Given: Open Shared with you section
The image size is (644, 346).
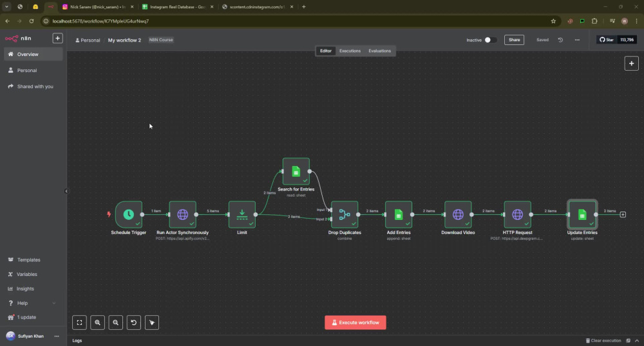Looking at the screenshot, I should point(33,86).
